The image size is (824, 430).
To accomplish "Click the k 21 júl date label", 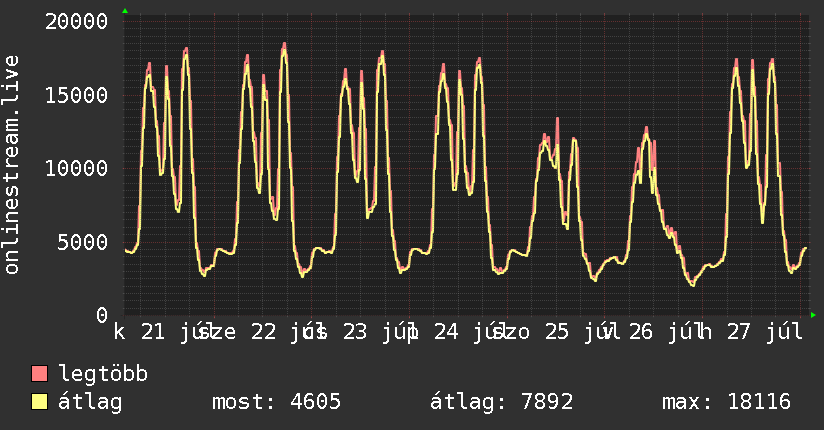I will (x=160, y=332).
